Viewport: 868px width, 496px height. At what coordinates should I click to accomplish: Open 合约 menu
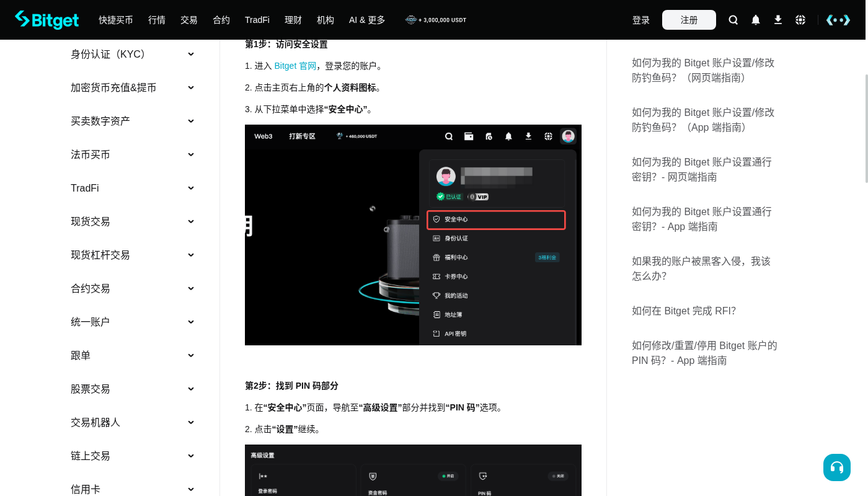point(221,20)
